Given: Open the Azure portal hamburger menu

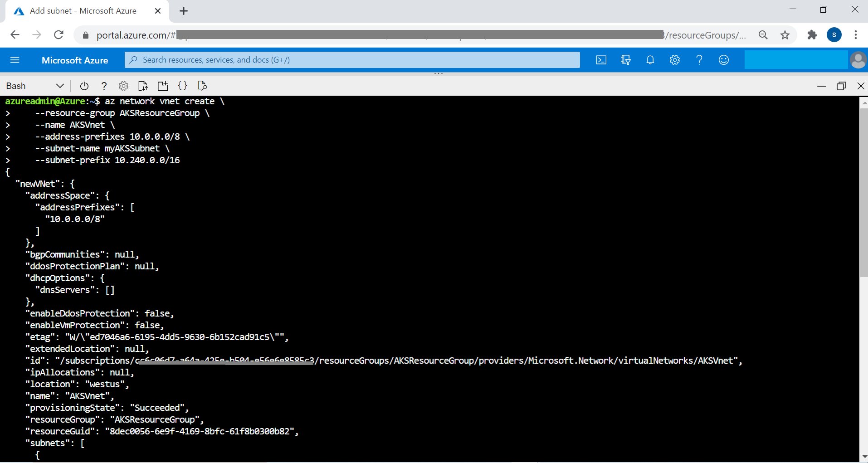Looking at the screenshot, I should coord(15,60).
